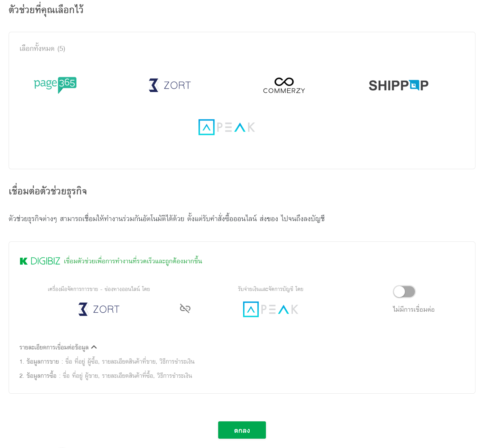Click รายละเอียดการเชื่อมต่อข้อมูล label
This screenshot has width=491, height=448.
(54, 347)
